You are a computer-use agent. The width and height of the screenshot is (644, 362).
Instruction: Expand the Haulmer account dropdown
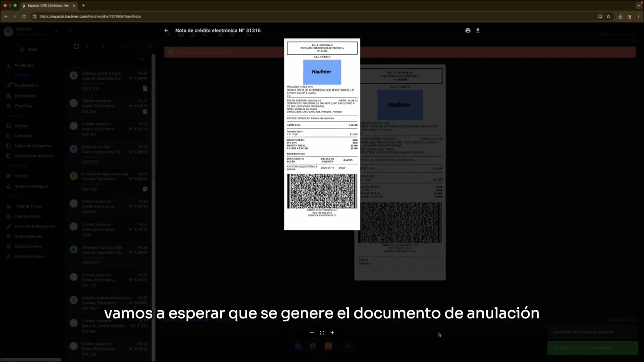click(56, 31)
